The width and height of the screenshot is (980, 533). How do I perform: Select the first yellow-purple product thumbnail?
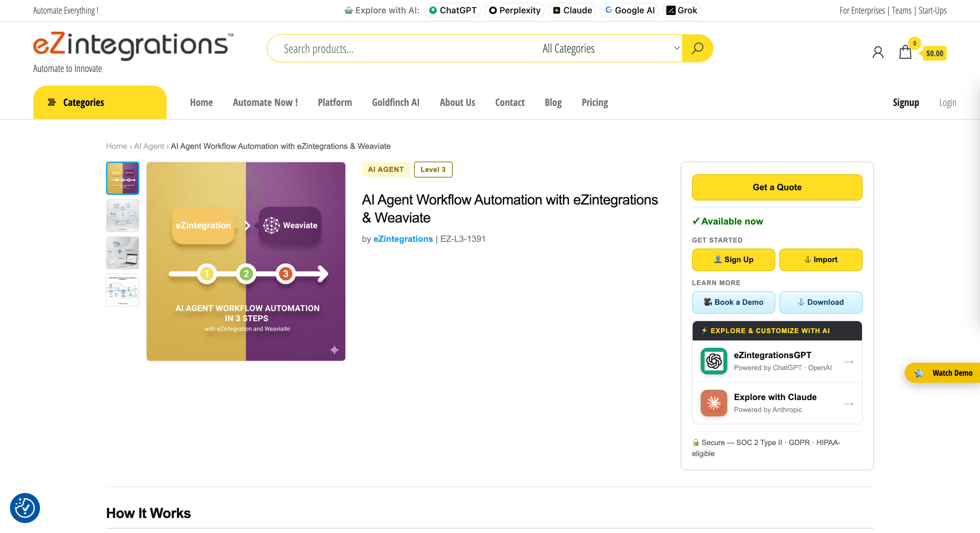123,178
